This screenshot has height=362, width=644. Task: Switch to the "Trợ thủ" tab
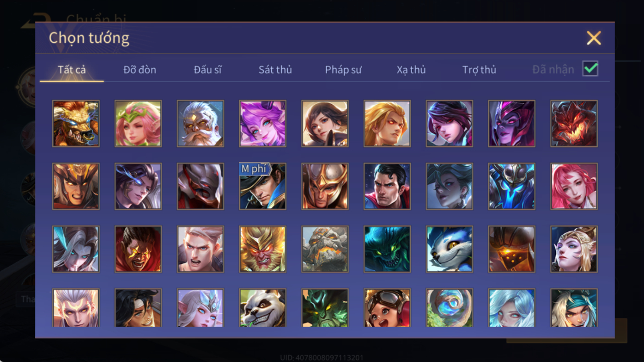479,70
